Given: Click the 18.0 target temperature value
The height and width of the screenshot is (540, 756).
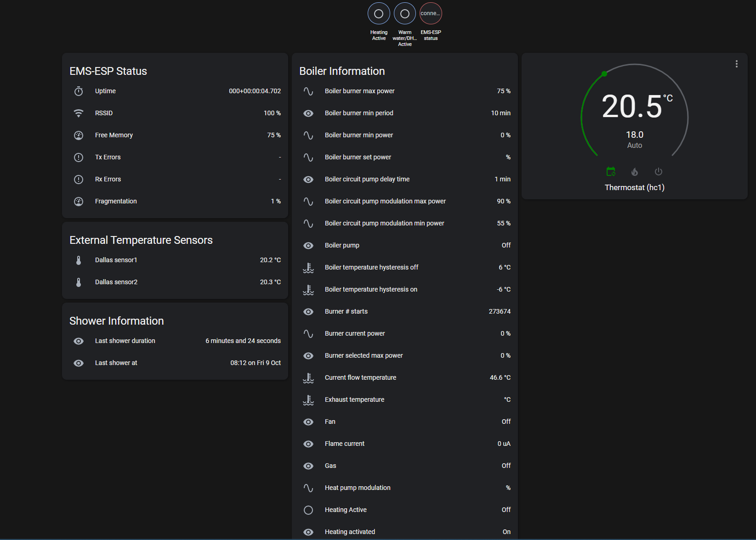Looking at the screenshot, I should coord(634,135).
